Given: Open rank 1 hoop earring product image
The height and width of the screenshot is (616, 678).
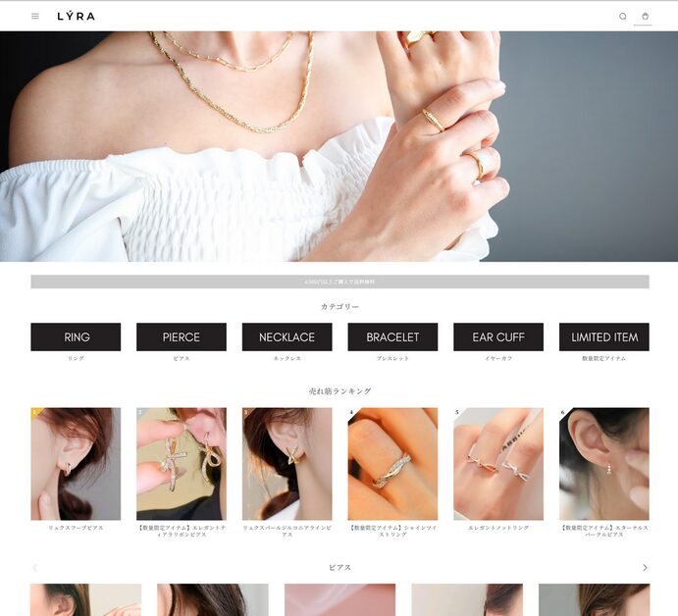Looking at the screenshot, I should [76, 463].
